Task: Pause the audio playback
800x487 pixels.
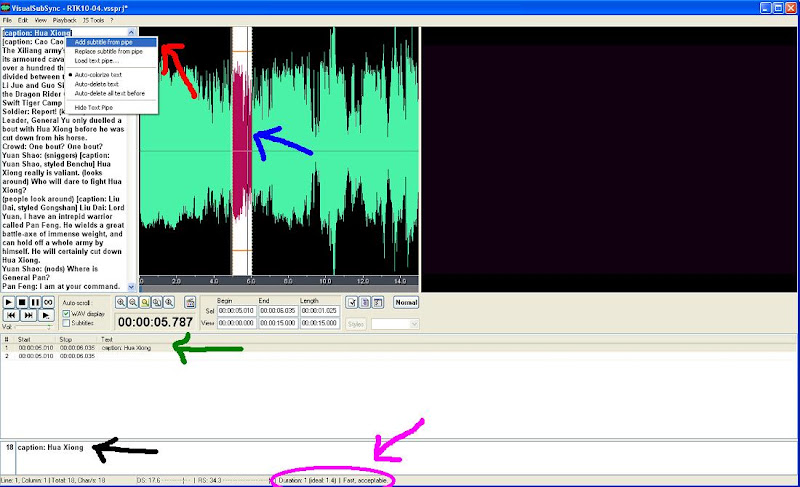Action: coord(35,302)
